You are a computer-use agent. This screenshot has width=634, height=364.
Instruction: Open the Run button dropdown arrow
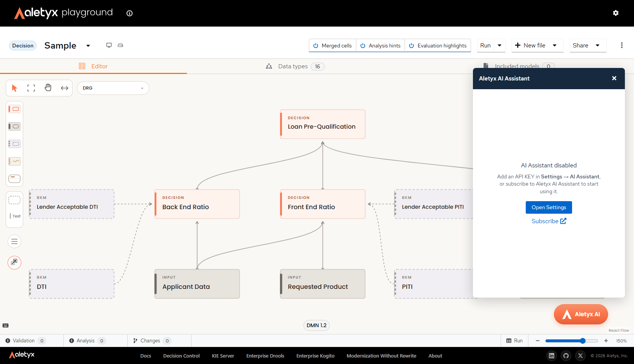[x=500, y=46]
